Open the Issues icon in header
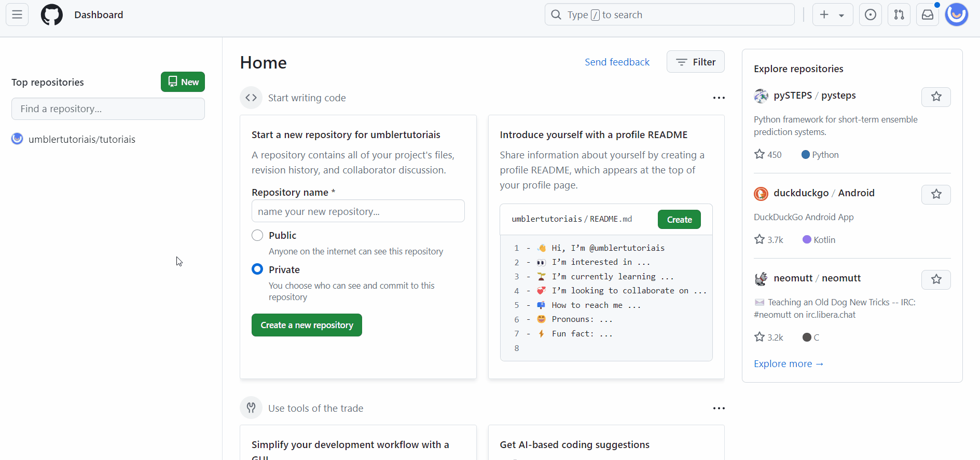Image resolution: width=980 pixels, height=460 pixels. pos(871,15)
